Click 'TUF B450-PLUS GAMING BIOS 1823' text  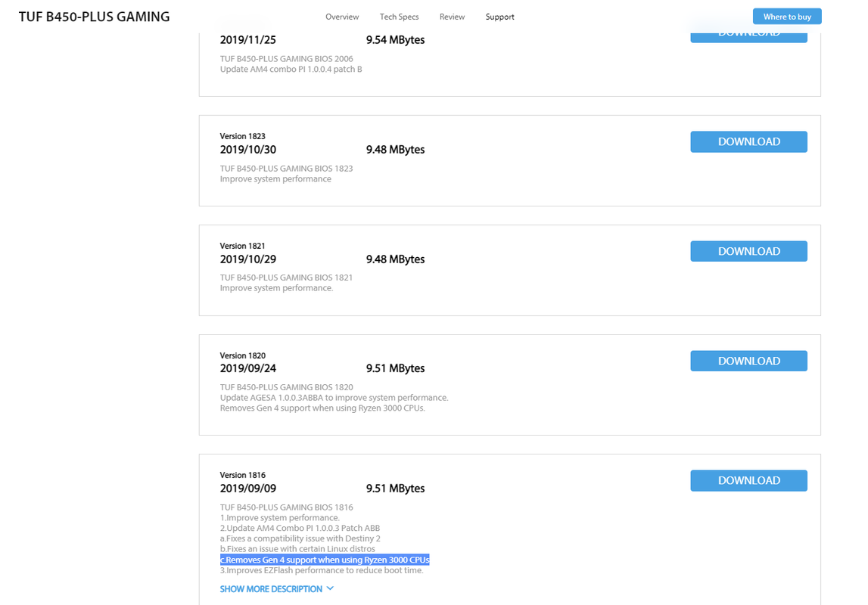click(286, 168)
